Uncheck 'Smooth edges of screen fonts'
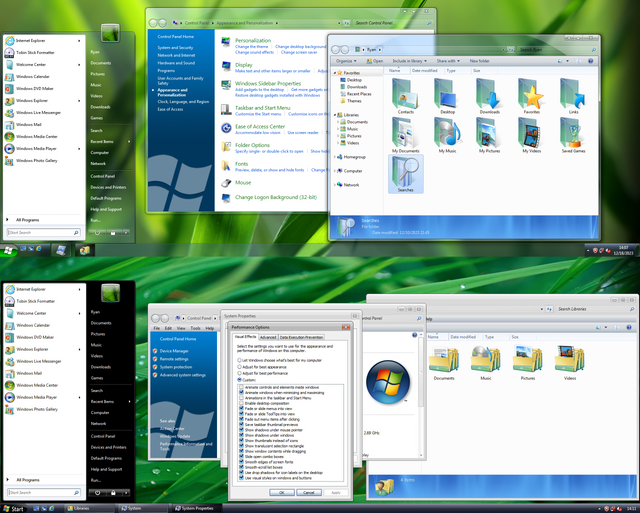 (x=241, y=462)
